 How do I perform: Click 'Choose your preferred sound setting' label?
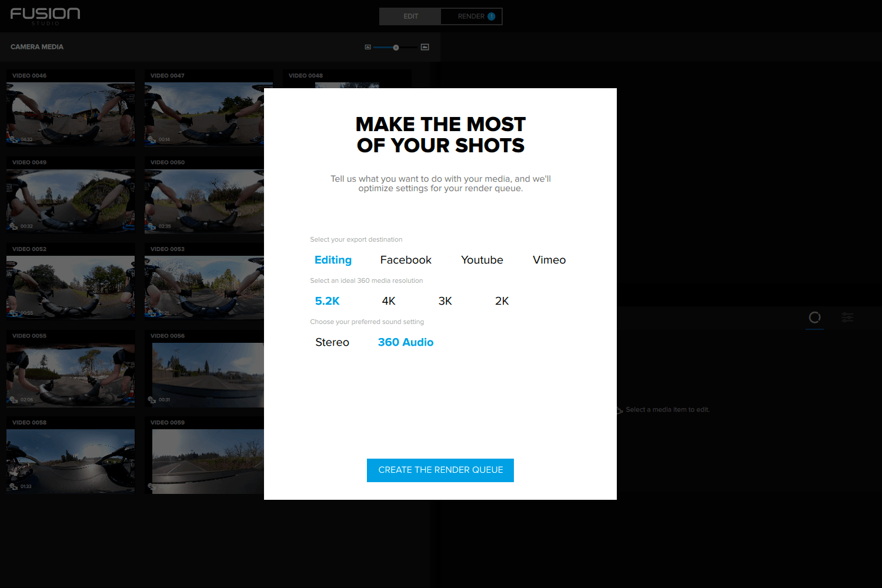click(x=367, y=322)
